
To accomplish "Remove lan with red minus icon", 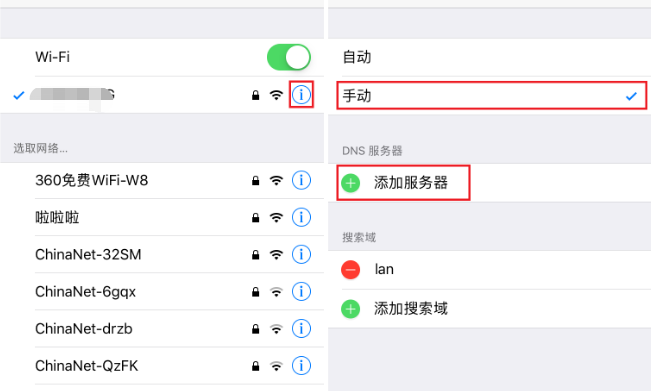I will [351, 270].
